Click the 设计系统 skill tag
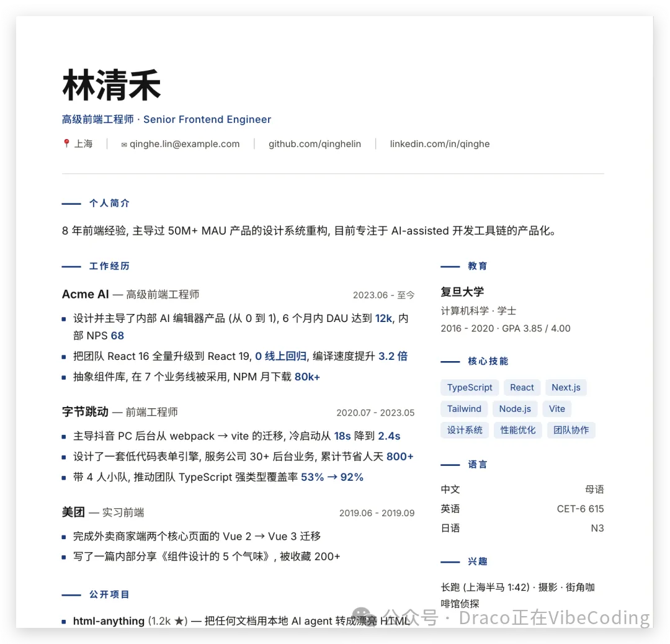 (x=465, y=430)
